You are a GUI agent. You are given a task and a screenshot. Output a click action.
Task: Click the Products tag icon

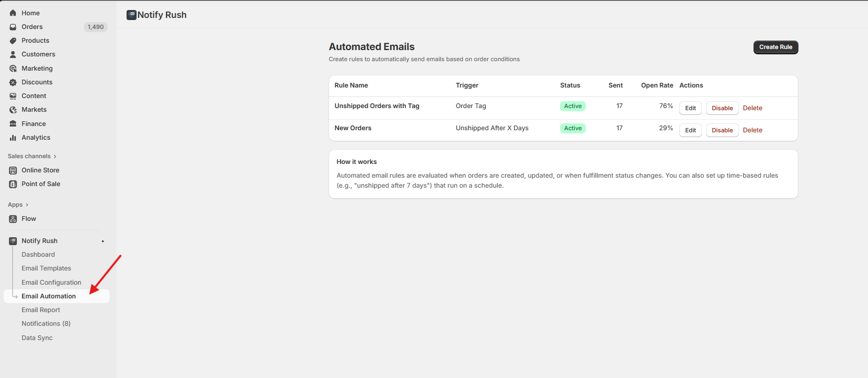click(13, 41)
